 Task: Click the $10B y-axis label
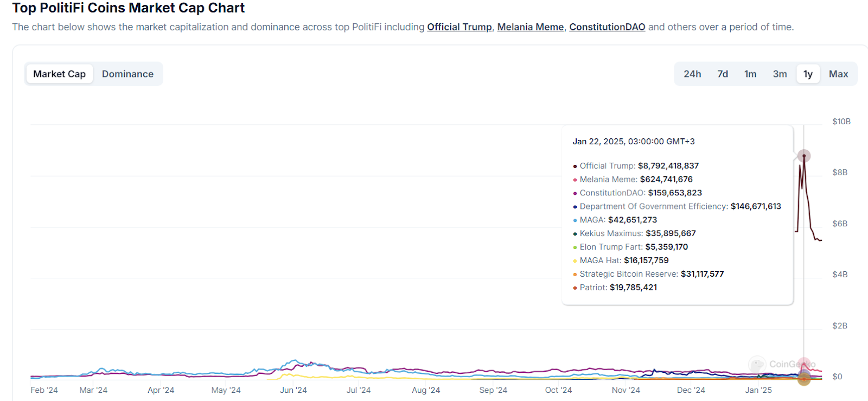click(x=841, y=122)
